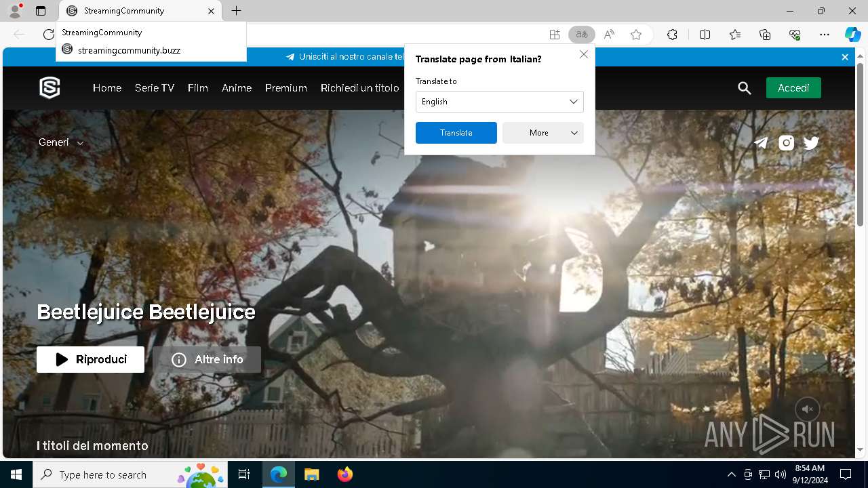
Task: Open Browser essentials heart icon
Action: [795, 35]
